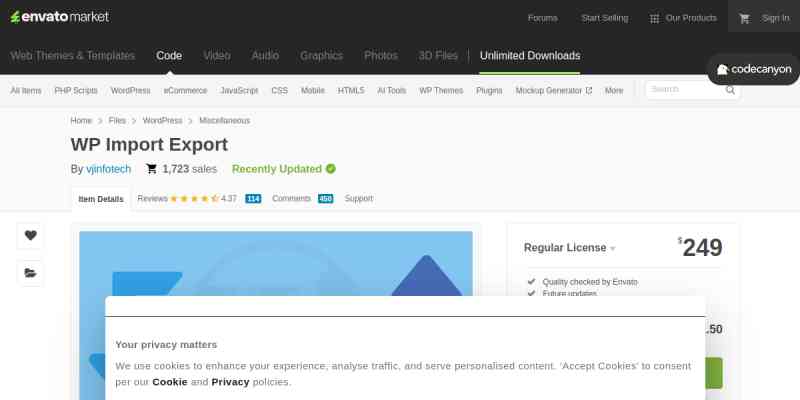Select the Code category
This screenshot has width=800, height=400.
click(x=169, y=56)
